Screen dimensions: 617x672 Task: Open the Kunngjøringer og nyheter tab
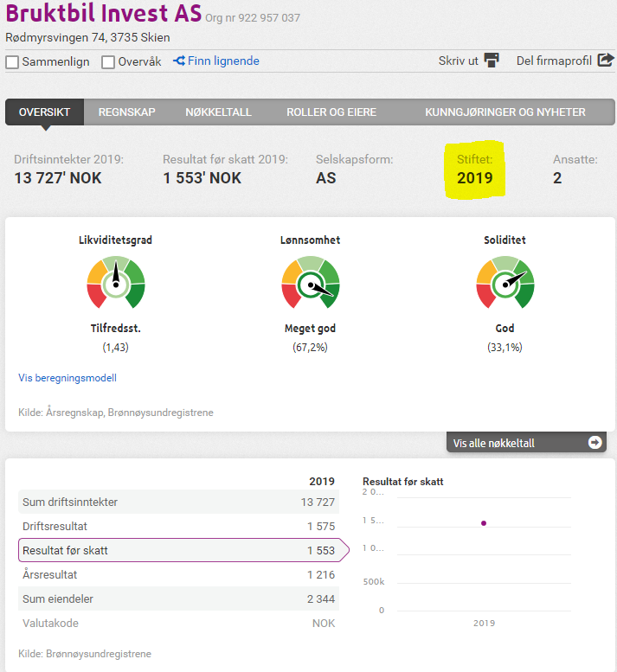coord(505,112)
